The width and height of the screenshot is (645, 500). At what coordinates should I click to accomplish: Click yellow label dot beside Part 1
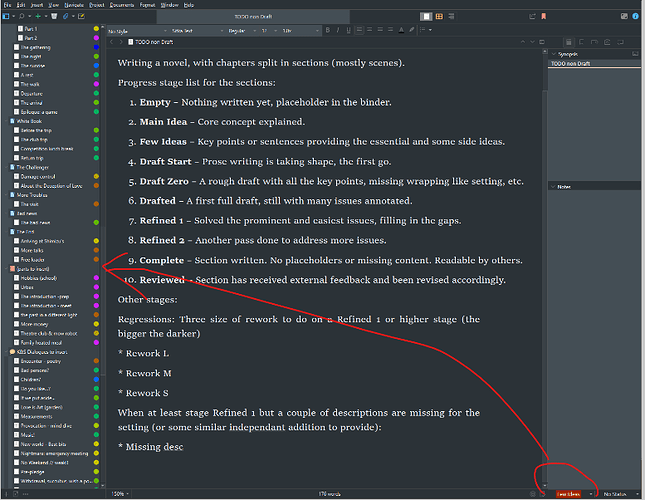click(x=96, y=29)
